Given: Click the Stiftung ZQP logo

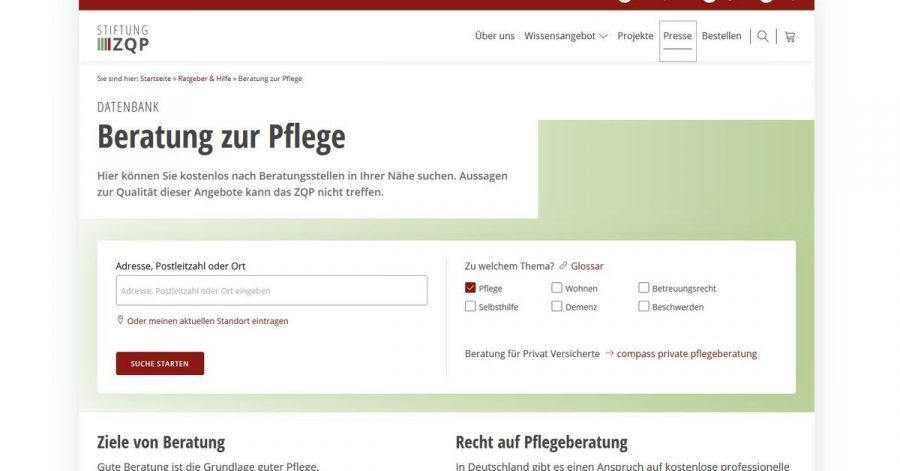Looking at the screenshot, I should point(123,38).
